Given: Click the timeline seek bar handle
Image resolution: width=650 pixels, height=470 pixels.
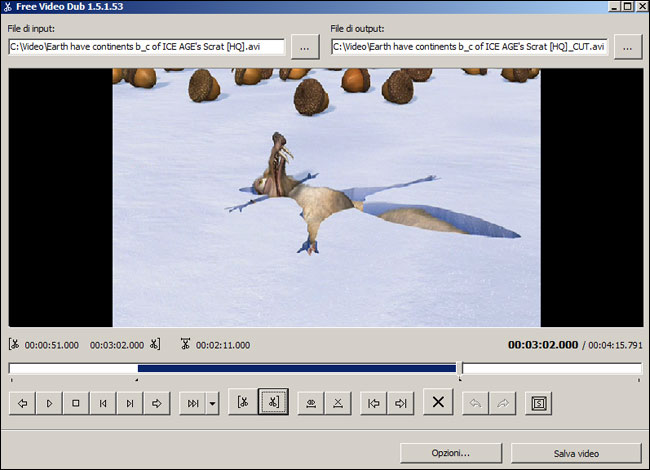Looking at the screenshot, I should (459, 368).
